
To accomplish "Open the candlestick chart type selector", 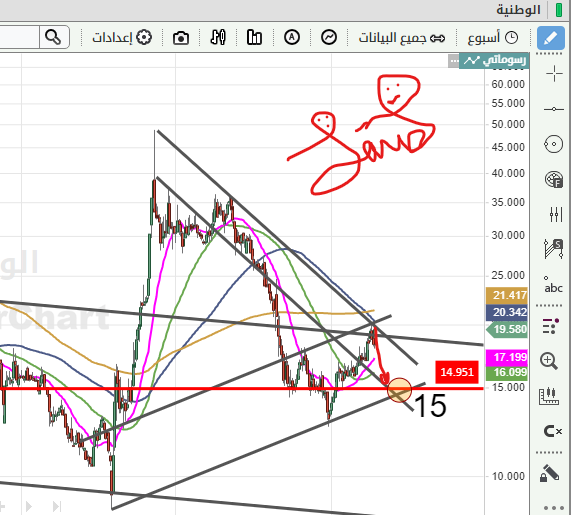I will (x=218, y=37).
